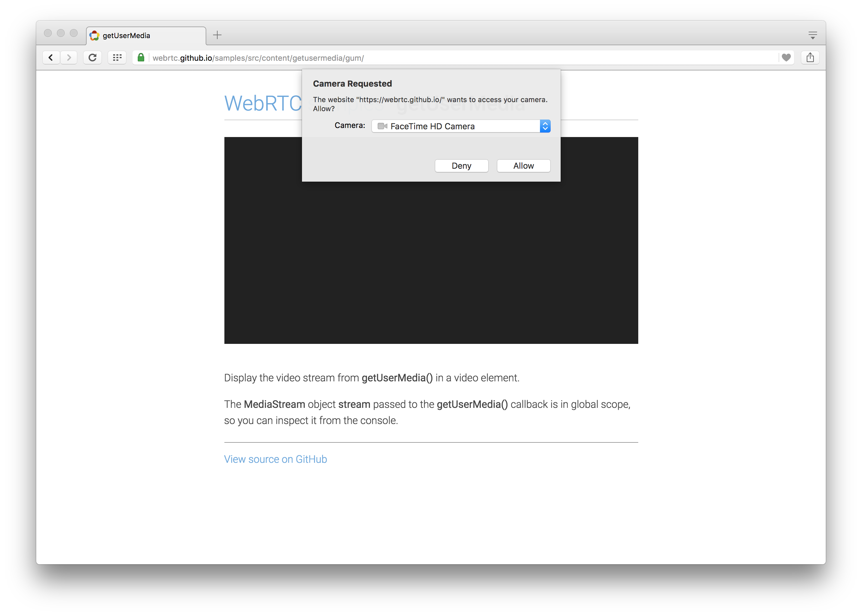Click the page reload icon
862x616 pixels.
(93, 57)
